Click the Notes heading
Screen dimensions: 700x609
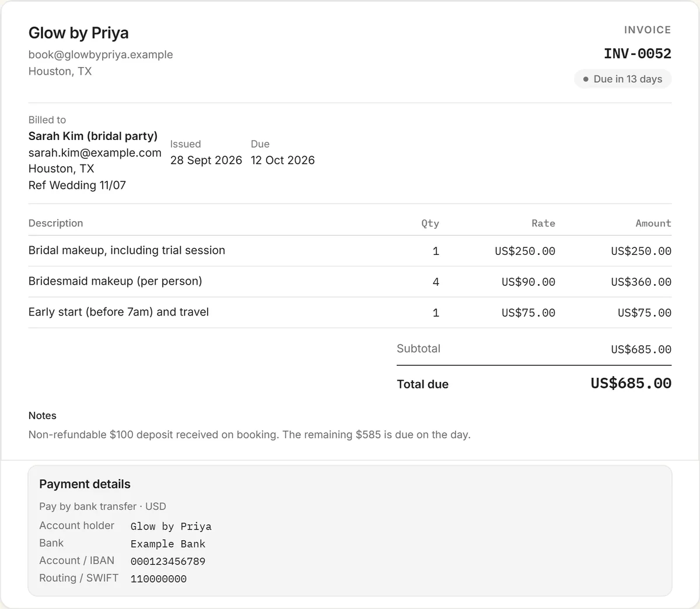tap(43, 415)
